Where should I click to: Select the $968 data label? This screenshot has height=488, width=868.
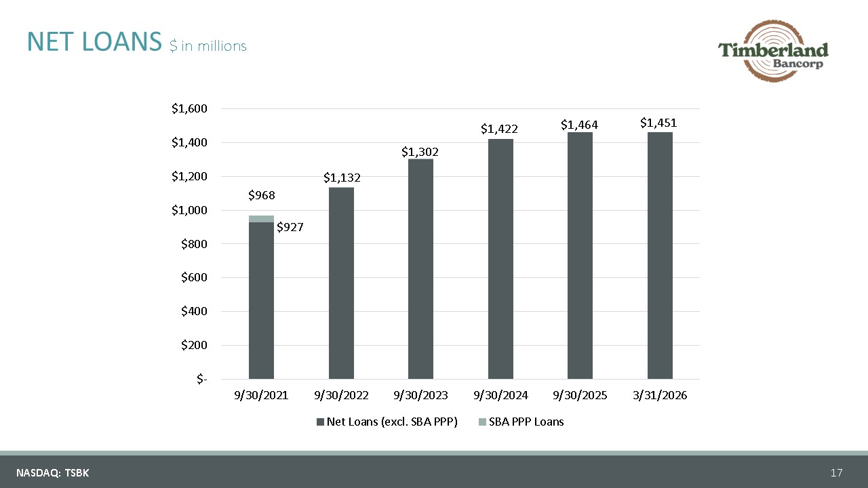click(x=261, y=195)
